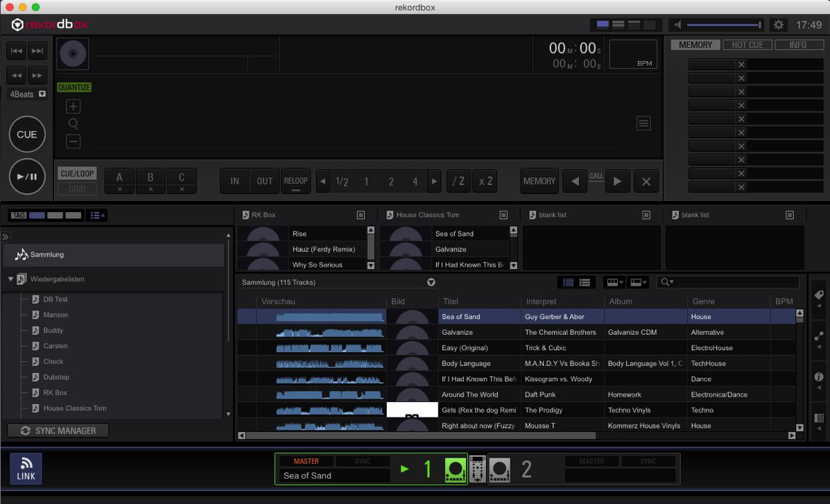
Task: Toggle the QUANTIZE button
Action: tap(74, 87)
